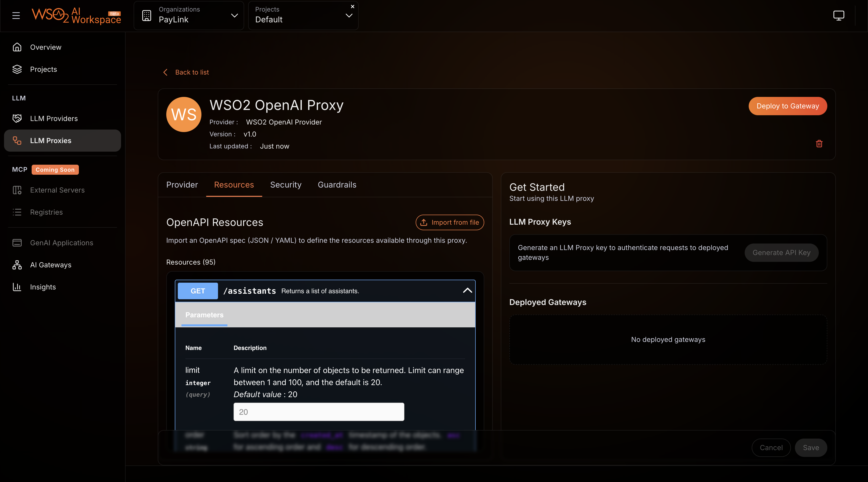
Task: Click the delete proxy trash icon
Action: point(819,144)
